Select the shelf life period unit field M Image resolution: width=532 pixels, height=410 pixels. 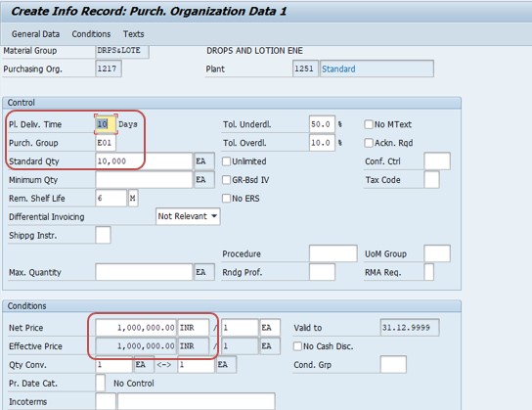pos(133,199)
